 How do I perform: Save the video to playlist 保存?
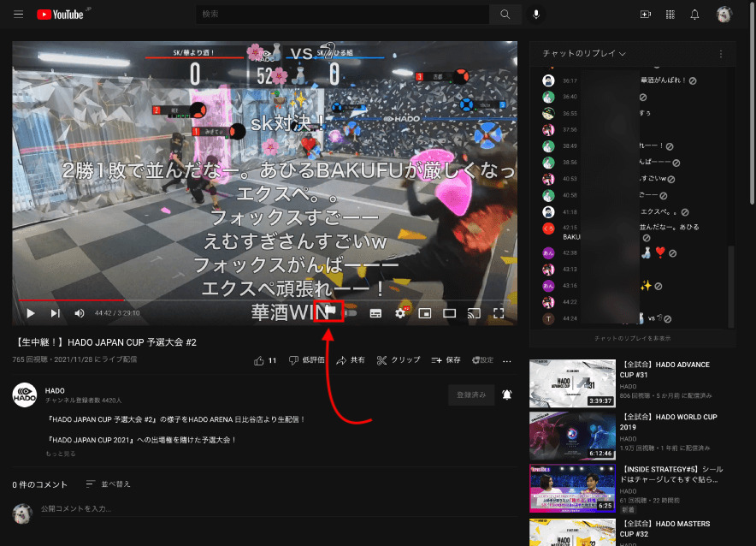(x=446, y=360)
